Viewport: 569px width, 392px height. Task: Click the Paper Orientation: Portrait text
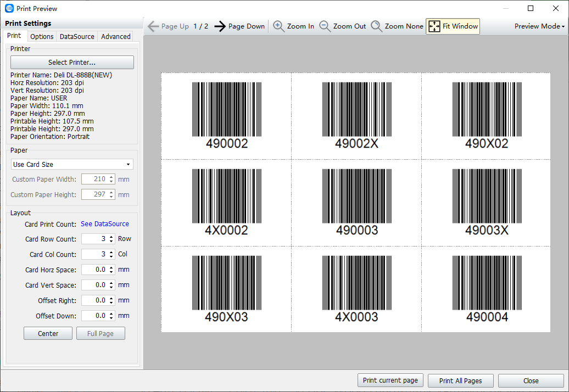(x=50, y=137)
